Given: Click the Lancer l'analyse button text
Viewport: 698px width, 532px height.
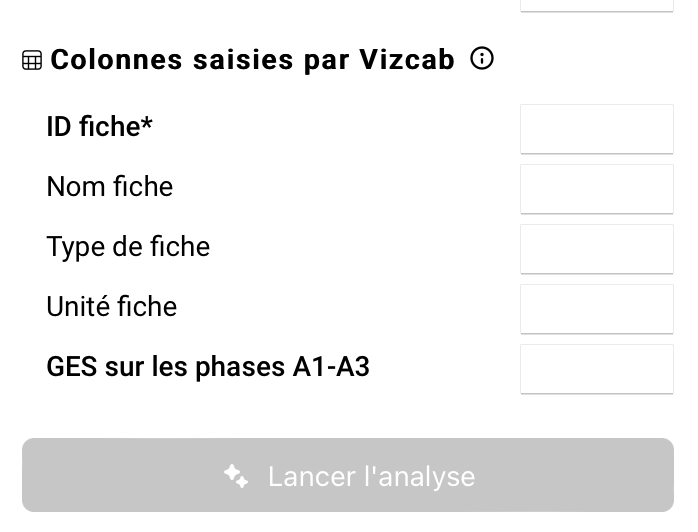Looking at the screenshot, I should pyautogui.click(x=371, y=476).
